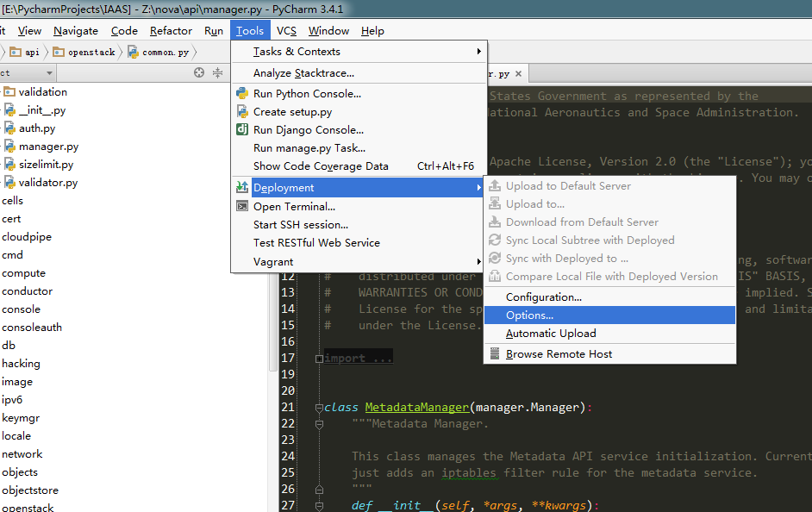Collapse the MetadataManager class fold marker
This screenshot has width=812, height=512.
click(x=320, y=408)
